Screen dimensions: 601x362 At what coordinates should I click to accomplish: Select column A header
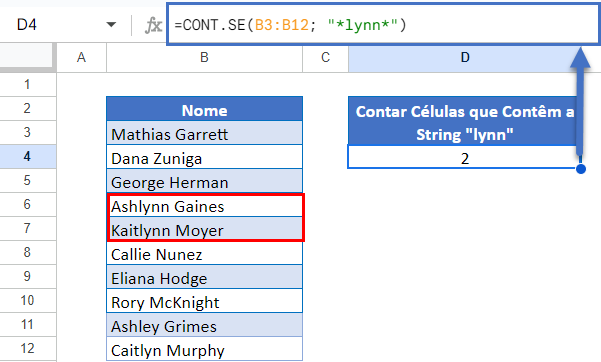[81, 58]
